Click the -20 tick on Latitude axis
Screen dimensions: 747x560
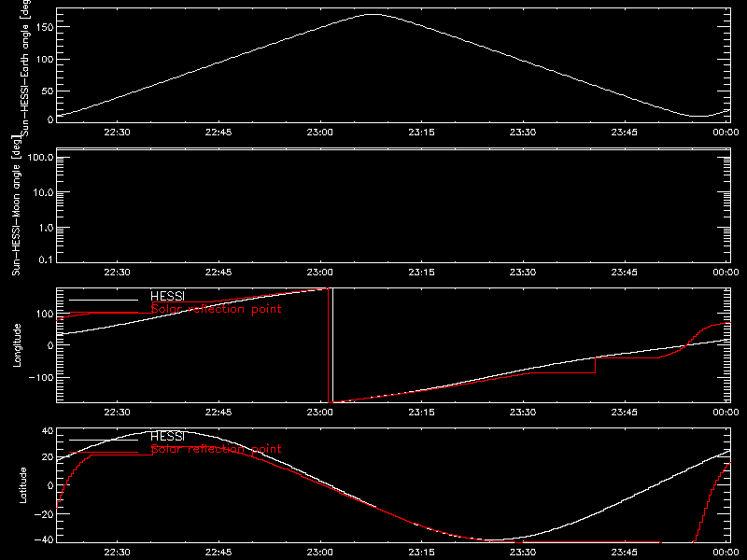coord(44,514)
